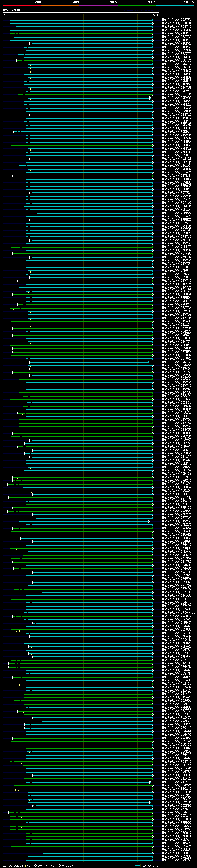Open hit UniRef100_O49812
Image resolution: width=197 pixels, height=868 pixels.
click(177, 118)
